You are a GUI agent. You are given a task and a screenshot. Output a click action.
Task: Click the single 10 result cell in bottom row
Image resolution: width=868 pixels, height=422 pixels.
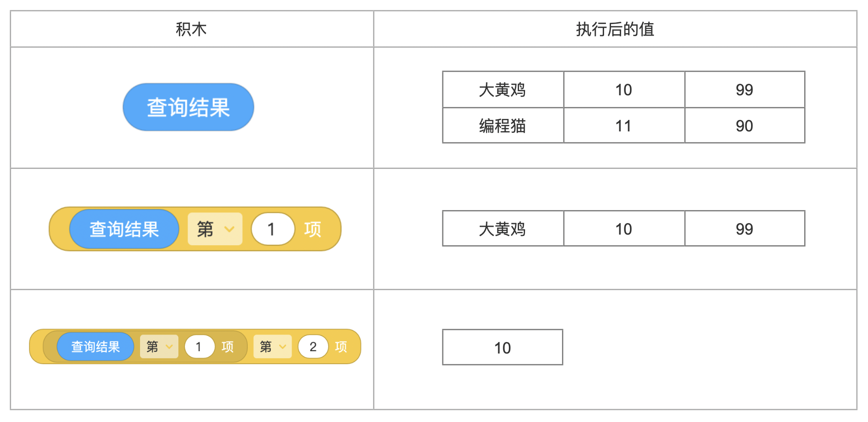(502, 348)
